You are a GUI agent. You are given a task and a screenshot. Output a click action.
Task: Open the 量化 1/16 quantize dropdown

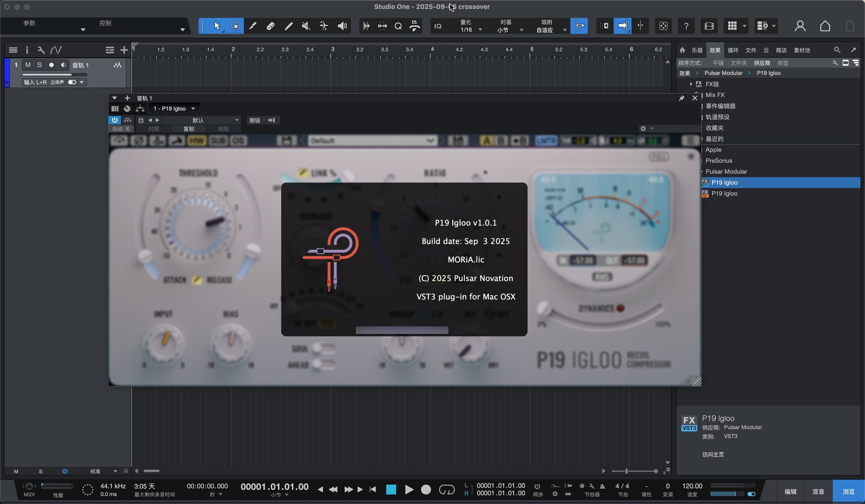[470, 26]
